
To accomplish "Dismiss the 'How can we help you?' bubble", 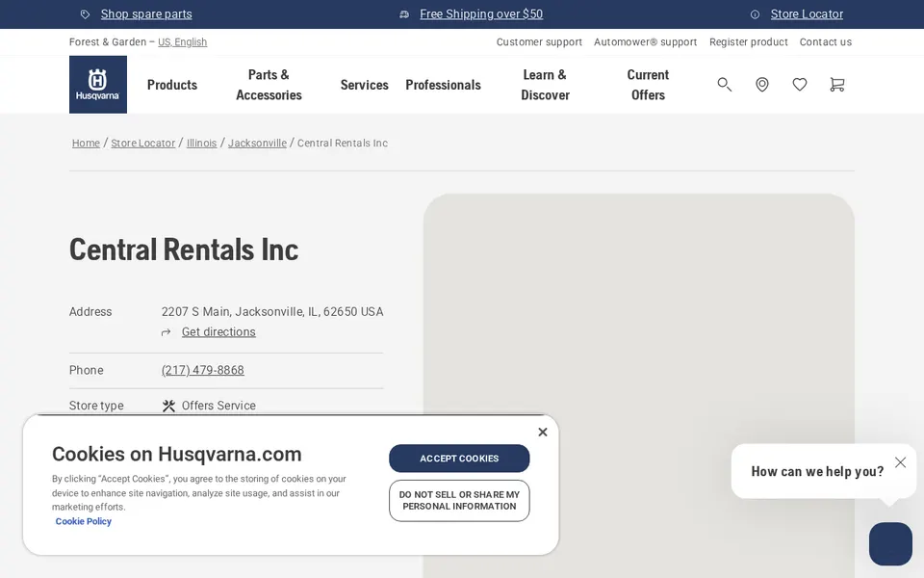I will (x=900, y=461).
